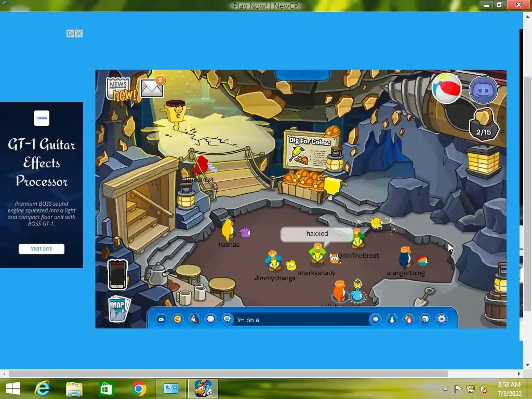Click the penguin named sharkyshady

point(317,255)
